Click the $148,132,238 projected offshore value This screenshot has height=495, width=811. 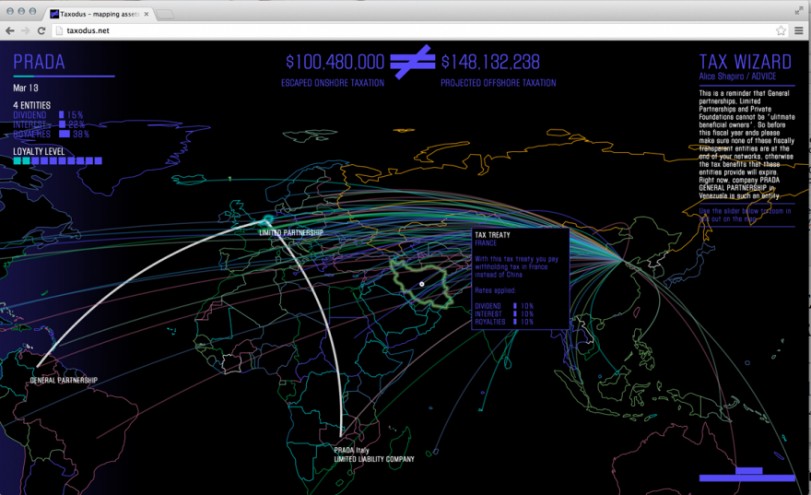tap(490, 62)
